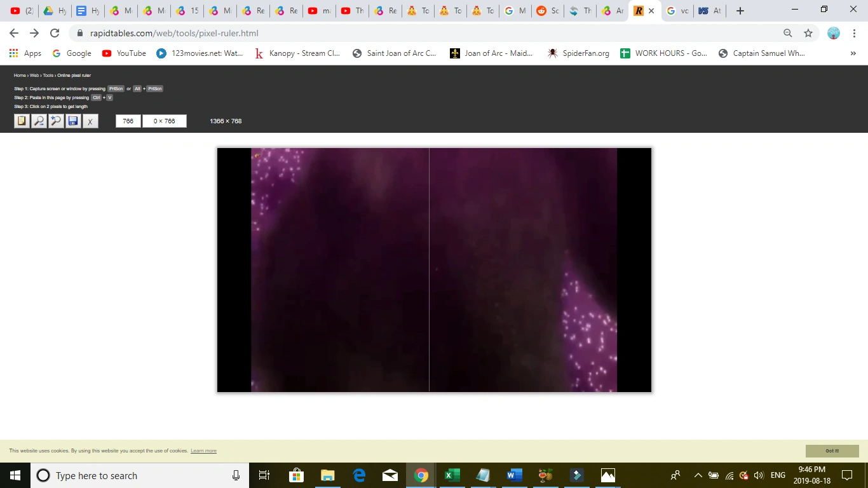Save the image with the floppy disk icon

click(x=73, y=121)
